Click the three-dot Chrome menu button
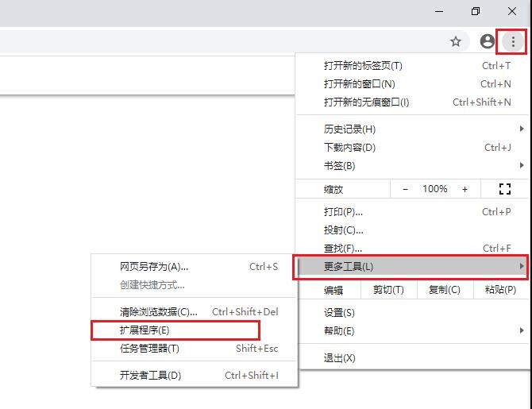Screen dimensions: 532x409 [514, 41]
